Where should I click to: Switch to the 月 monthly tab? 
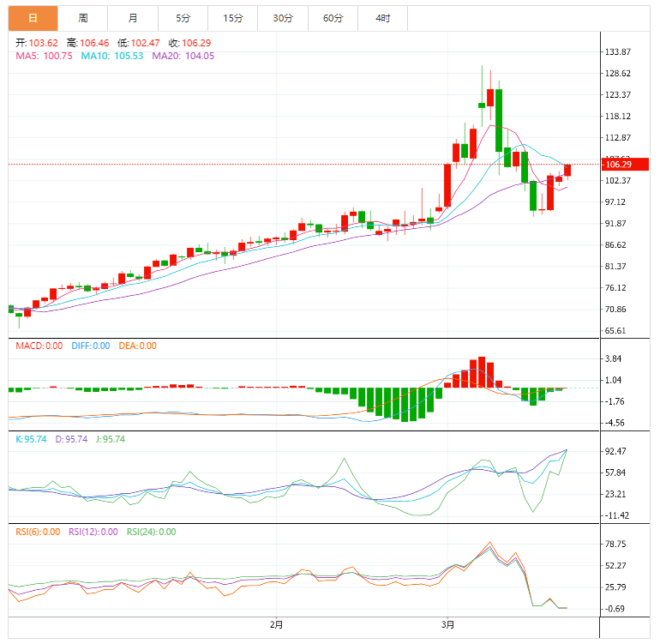tap(133, 18)
